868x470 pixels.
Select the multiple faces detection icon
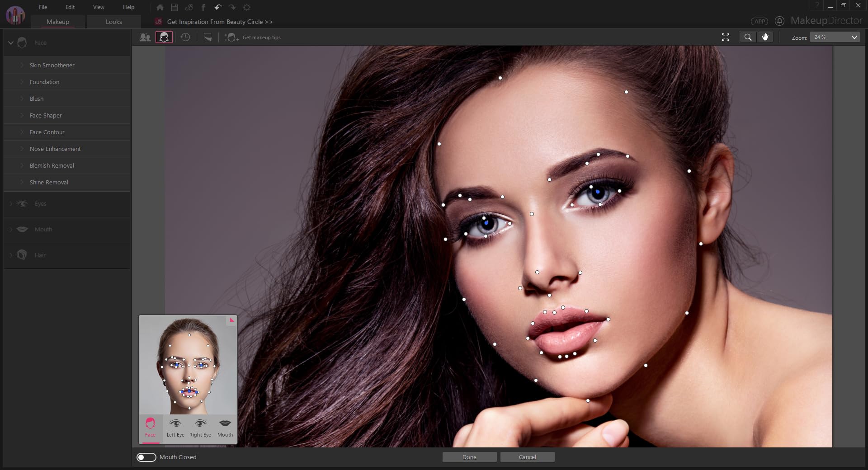click(145, 38)
